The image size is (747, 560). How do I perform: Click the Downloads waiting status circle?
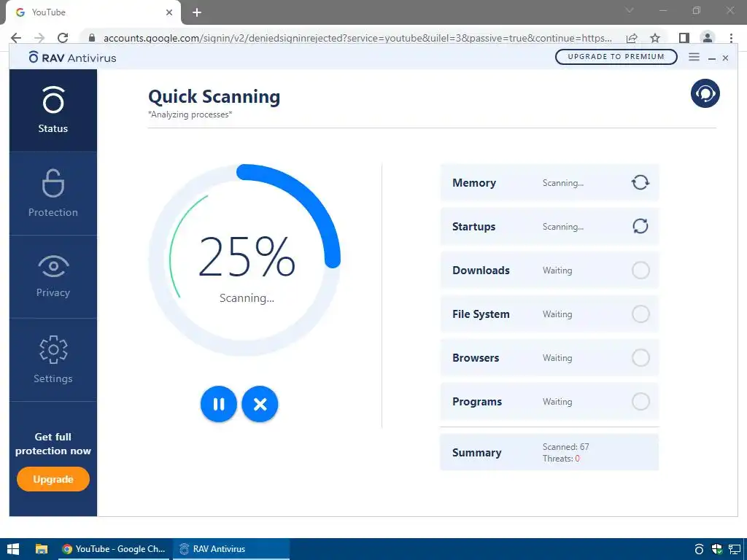(640, 270)
